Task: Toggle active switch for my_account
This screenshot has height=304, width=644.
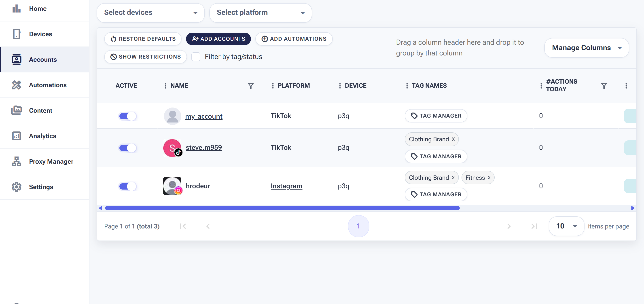Action: (x=127, y=116)
